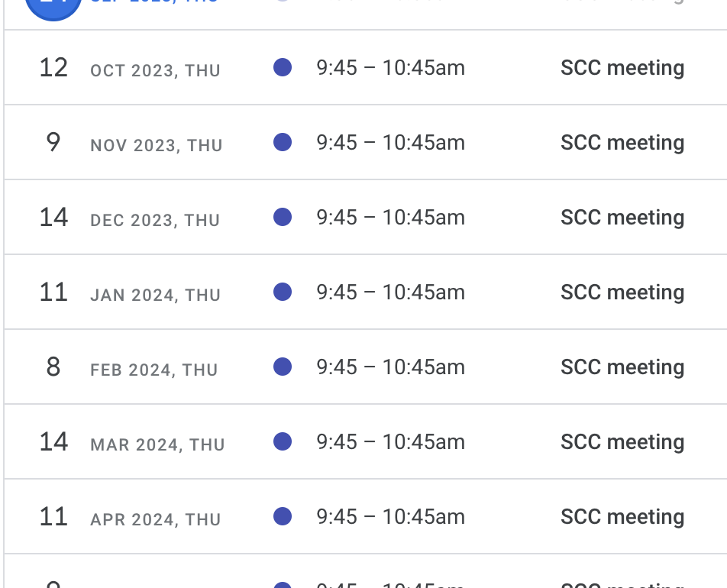Click the 9:45 – 10:45am time on Feb 8
The height and width of the screenshot is (588, 727).
tap(390, 367)
